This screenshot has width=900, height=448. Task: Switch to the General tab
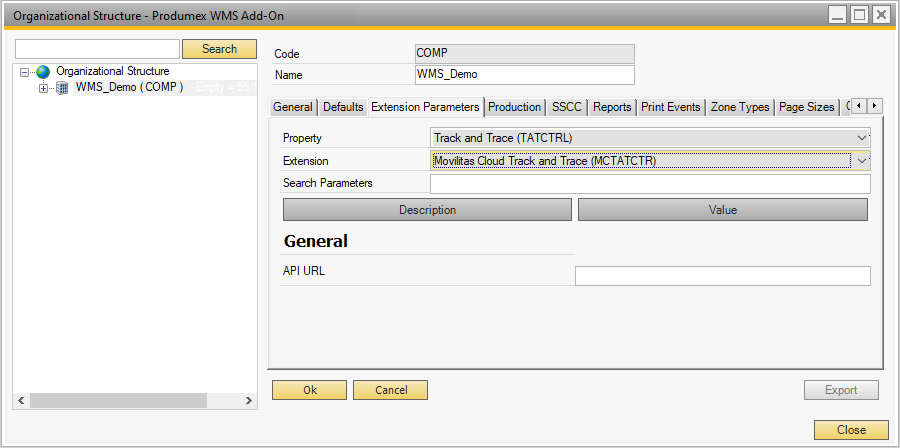tap(293, 107)
